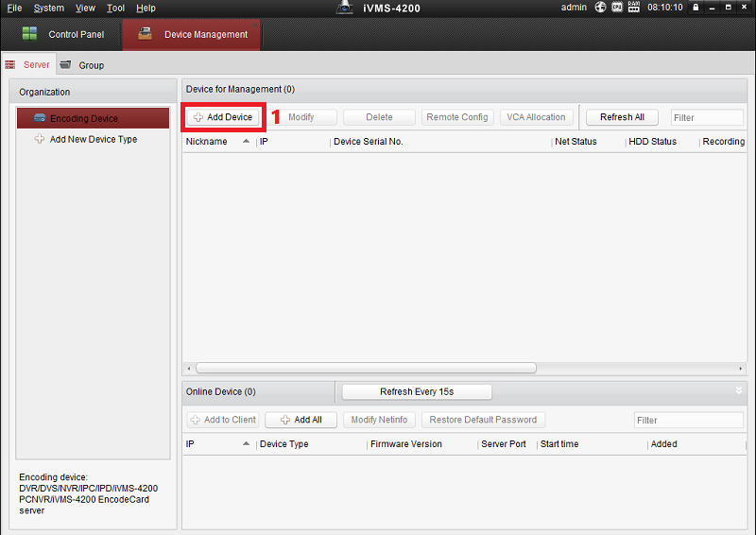Image resolution: width=756 pixels, height=535 pixels.
Task: Click the iVMS-4200 camera logo icon
Action: pyautogui.click(x=345, y=8)
